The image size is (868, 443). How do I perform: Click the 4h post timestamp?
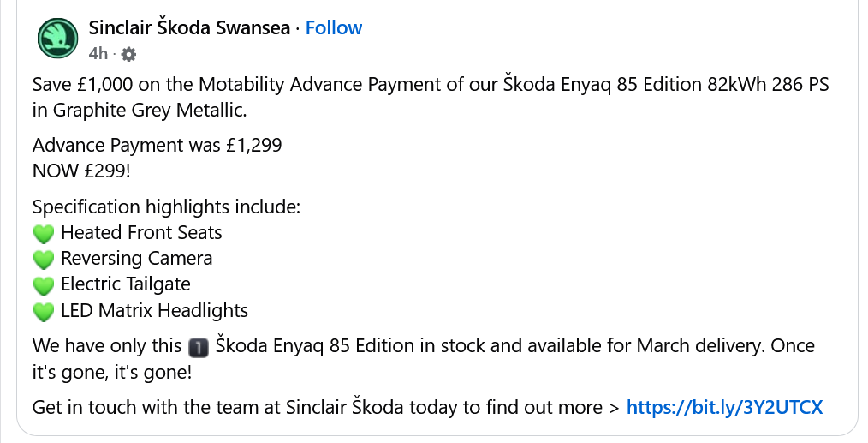click(98, 54)
